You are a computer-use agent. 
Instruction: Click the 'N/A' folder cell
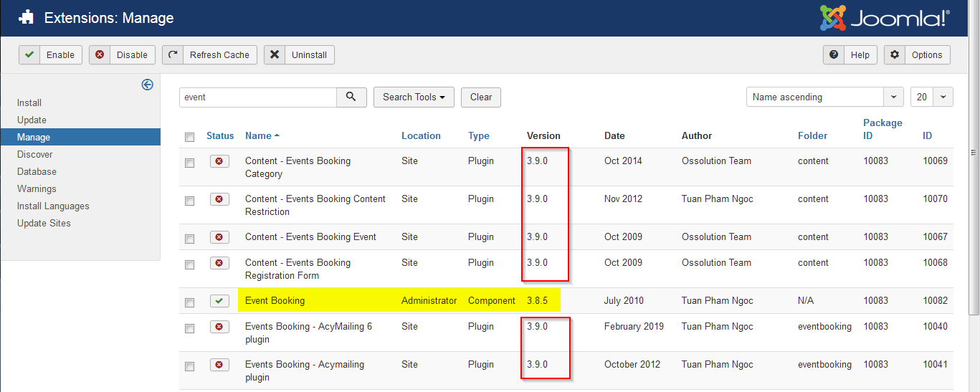[x=807, y=300]
